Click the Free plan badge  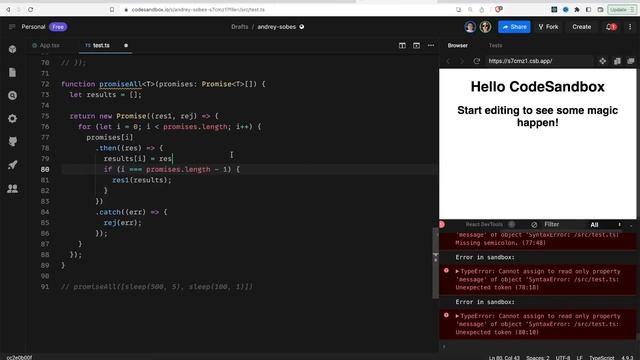coord(58,27)
